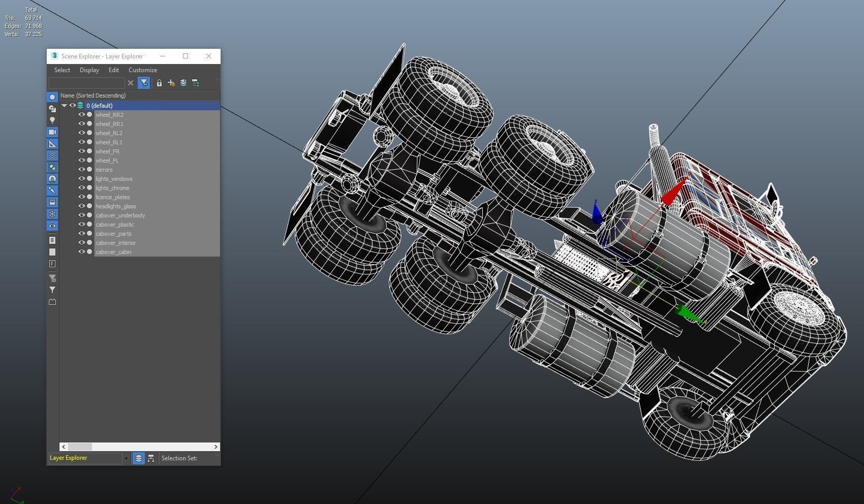The height and width of the screenshot is (504, 864).
Task: Toggle Display Helpers filter icon
Action: (52, 144)
